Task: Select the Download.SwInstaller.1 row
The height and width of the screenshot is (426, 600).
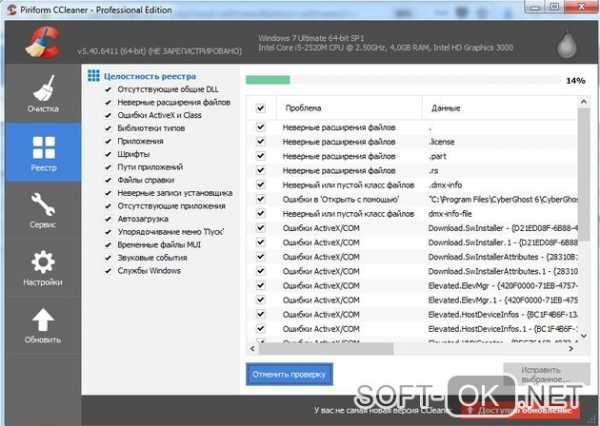Action: pyautogui.click(x=412, y=242)
